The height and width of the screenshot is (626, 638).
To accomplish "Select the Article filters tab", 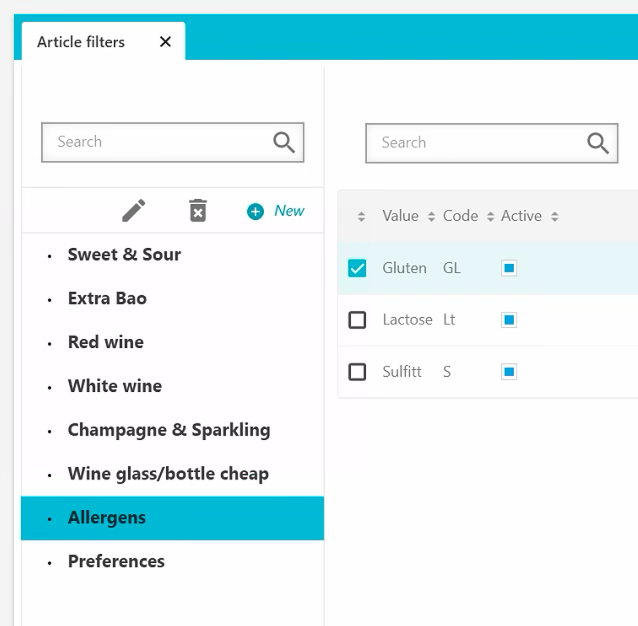I will pos(81,42).
